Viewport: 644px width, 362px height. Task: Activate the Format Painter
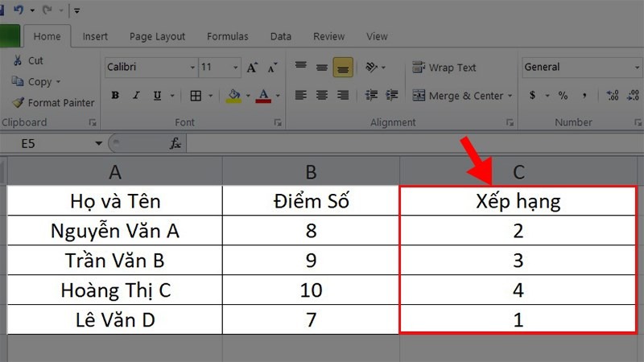tap(53, 103)
